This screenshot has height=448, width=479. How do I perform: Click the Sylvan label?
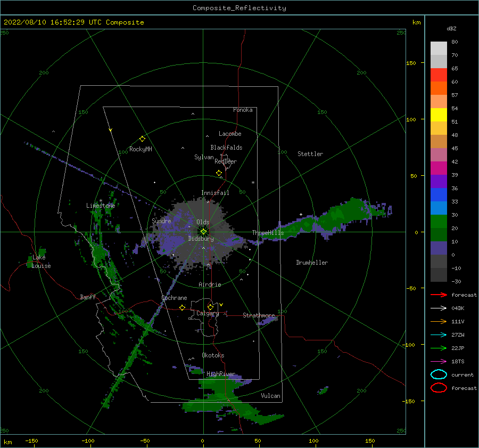[x=204, y=157]
